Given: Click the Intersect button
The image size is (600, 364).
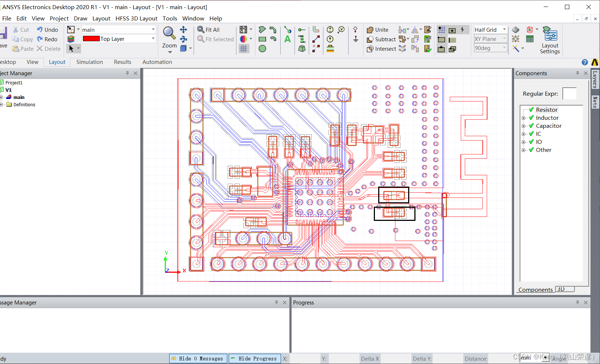Looking at the screenshot, I should pos(381,49).
